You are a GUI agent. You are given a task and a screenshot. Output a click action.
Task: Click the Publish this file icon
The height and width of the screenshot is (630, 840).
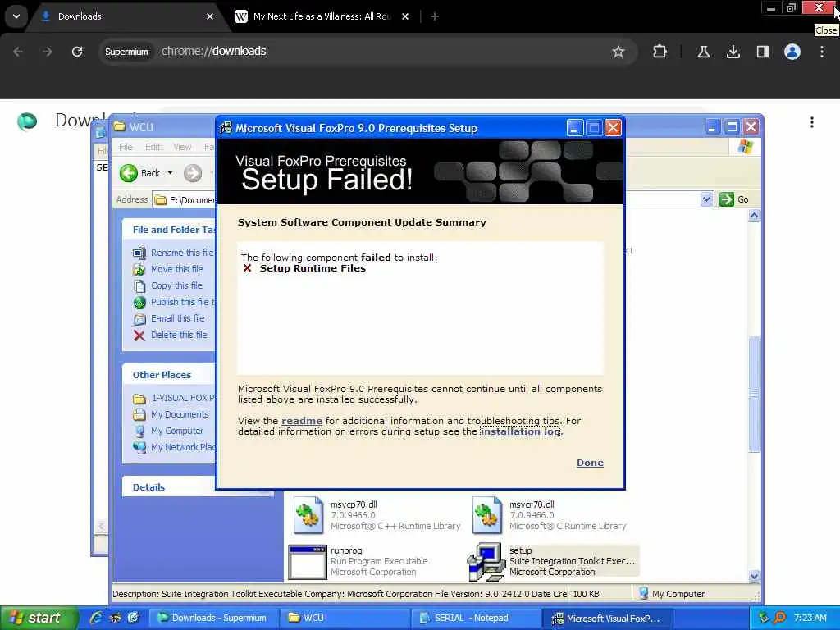(x=139, y=303)
